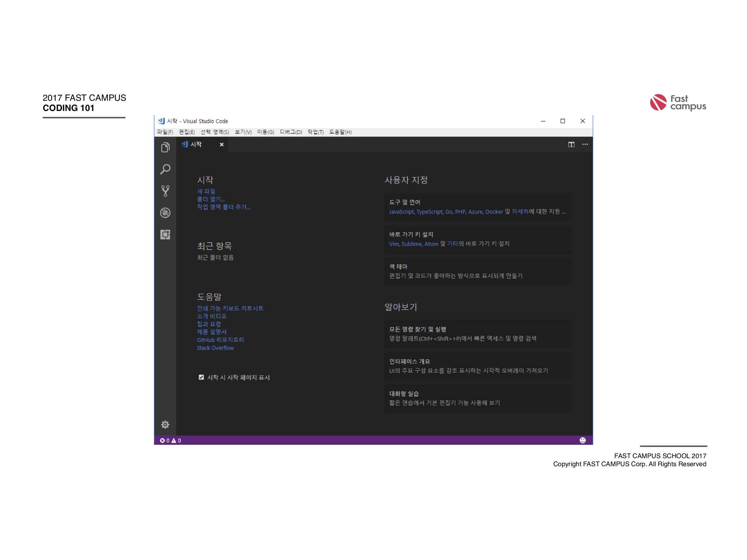This screenshot has width=747, height=560.
Task: Open the Stack Overflow help link
Action: tap(215, 348)
